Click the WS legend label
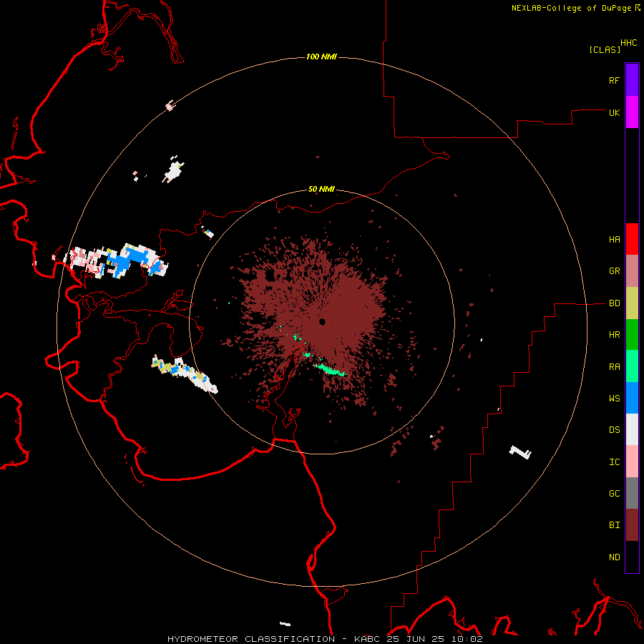The image size is (644, 644). click(614, 399)
